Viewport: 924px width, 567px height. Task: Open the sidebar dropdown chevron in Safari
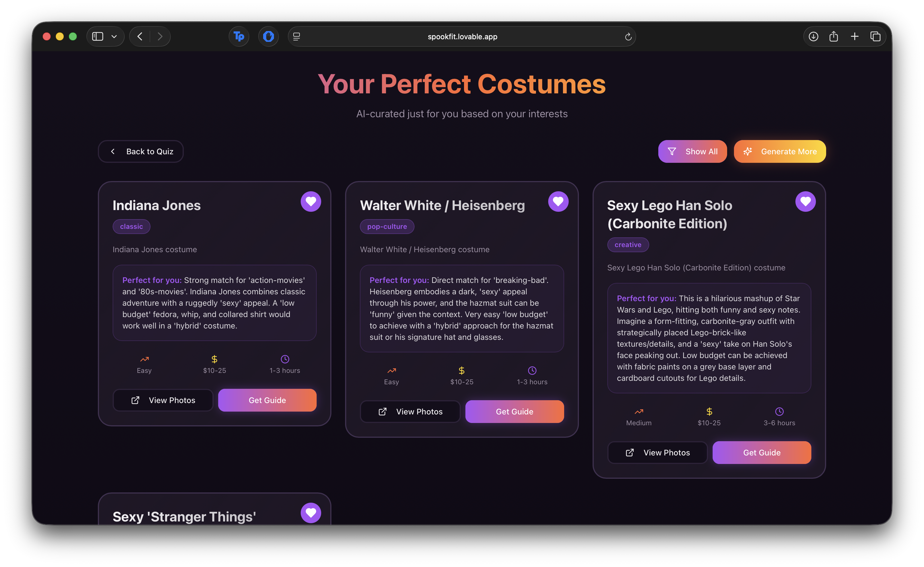114,36
